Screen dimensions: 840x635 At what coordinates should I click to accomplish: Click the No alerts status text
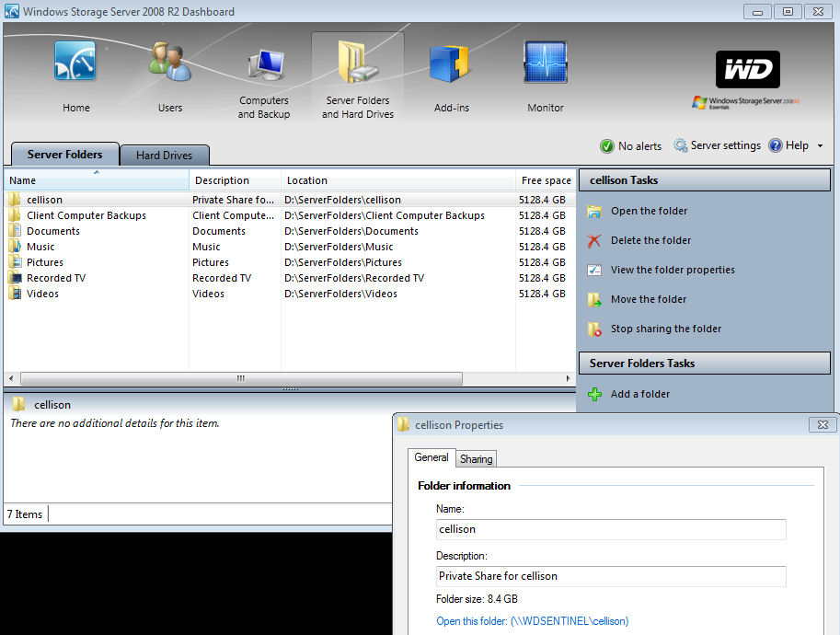639,146
